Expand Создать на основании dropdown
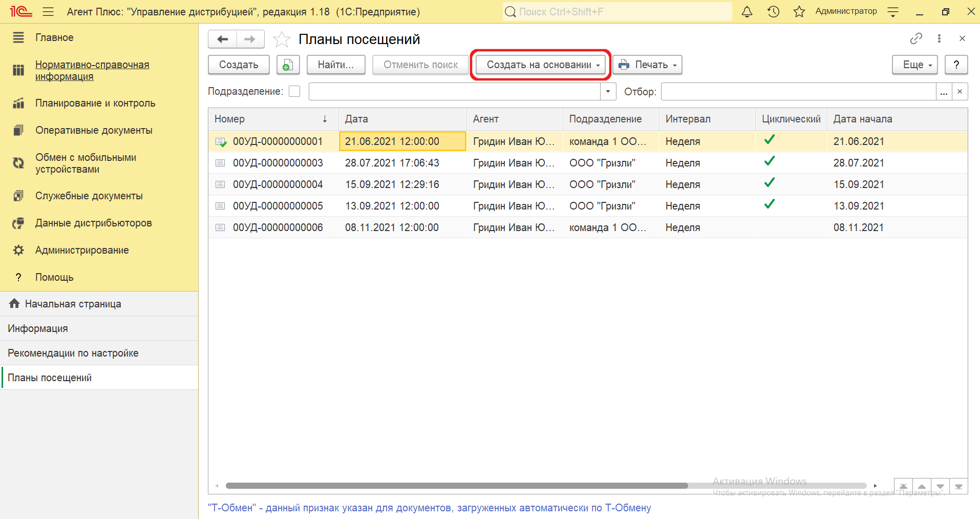Screen dimensions: 980x519 (x=540, y=65)
